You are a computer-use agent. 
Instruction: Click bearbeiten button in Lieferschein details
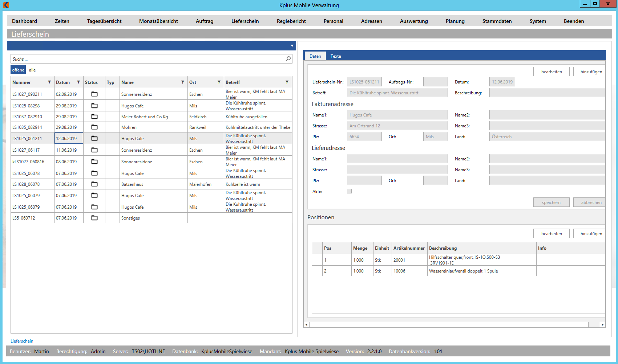552,71
